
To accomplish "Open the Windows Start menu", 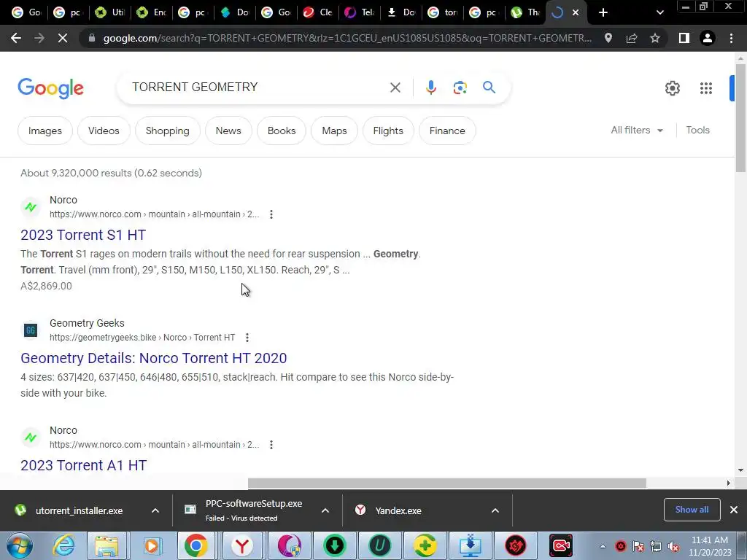I will coord(20,545).
